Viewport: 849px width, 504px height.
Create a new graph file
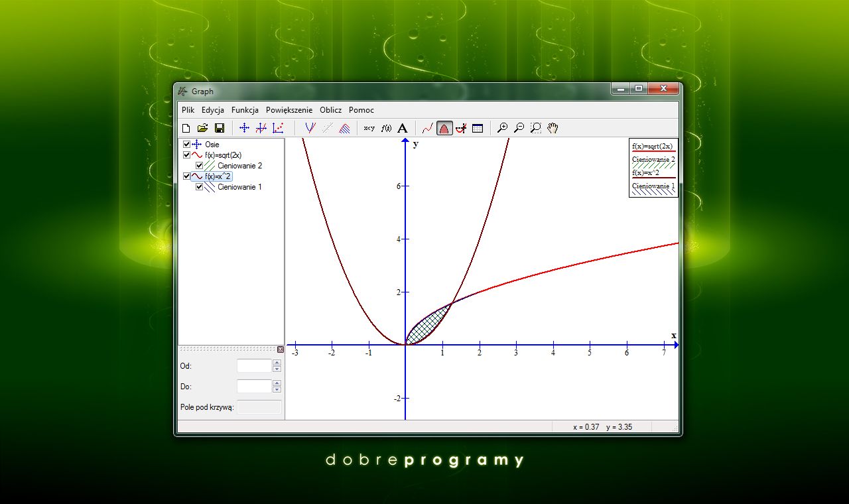click(186, 128)
